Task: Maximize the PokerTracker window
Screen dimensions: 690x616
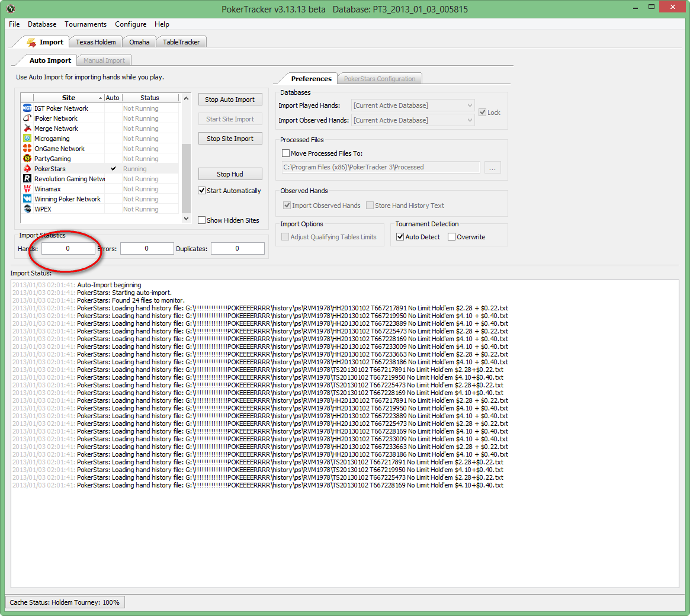Action: (652, 7)
